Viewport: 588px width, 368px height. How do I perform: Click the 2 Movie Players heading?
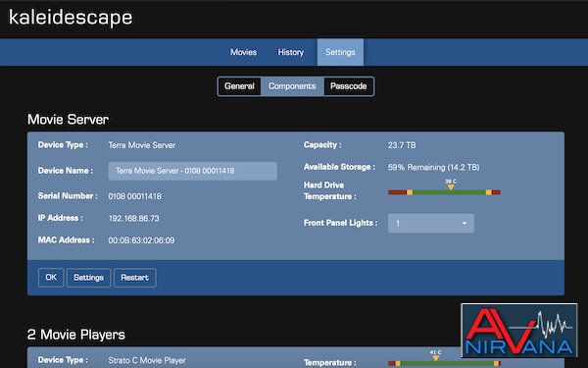[x=76, y=335]
